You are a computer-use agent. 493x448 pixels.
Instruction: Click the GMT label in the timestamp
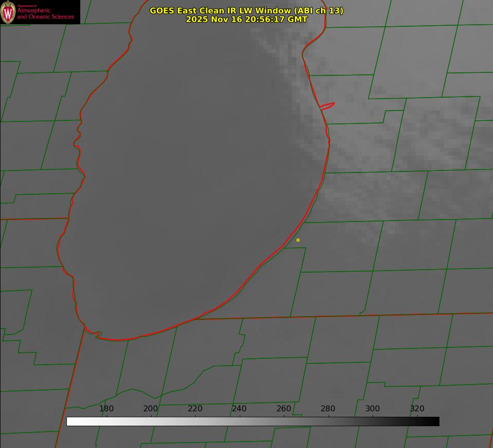[x=297, y=19]
